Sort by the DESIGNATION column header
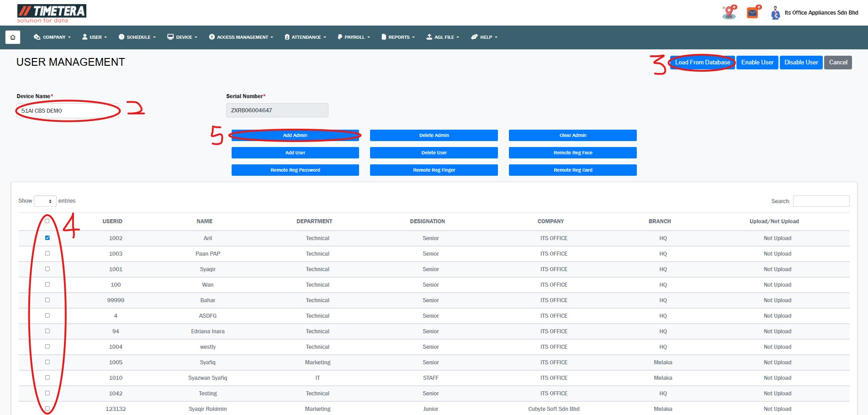The height and width of the screenshot is (415, 868). [428, 221]
